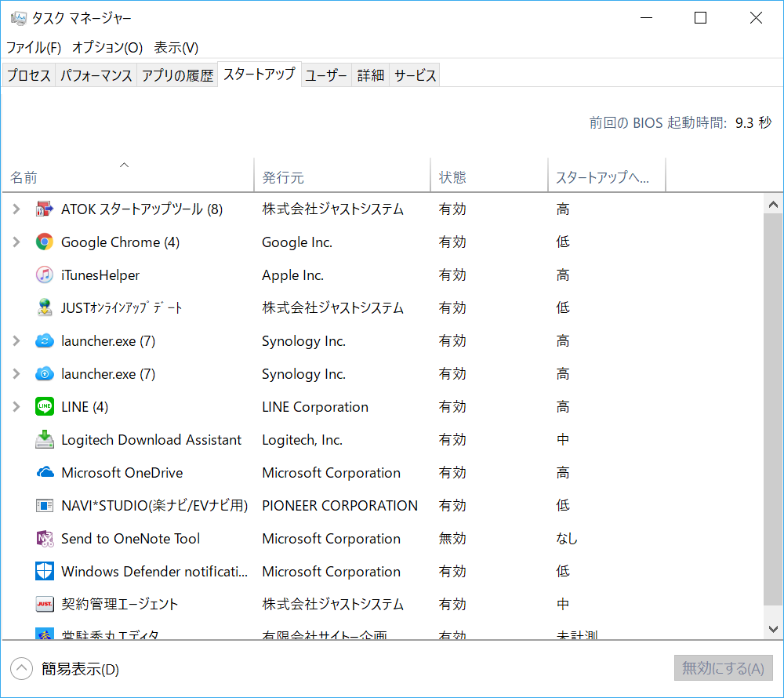Click the first Synology launcher.exe sync icon
The width and height of the screenshot is (784, 698).
[x=45, y=341]
